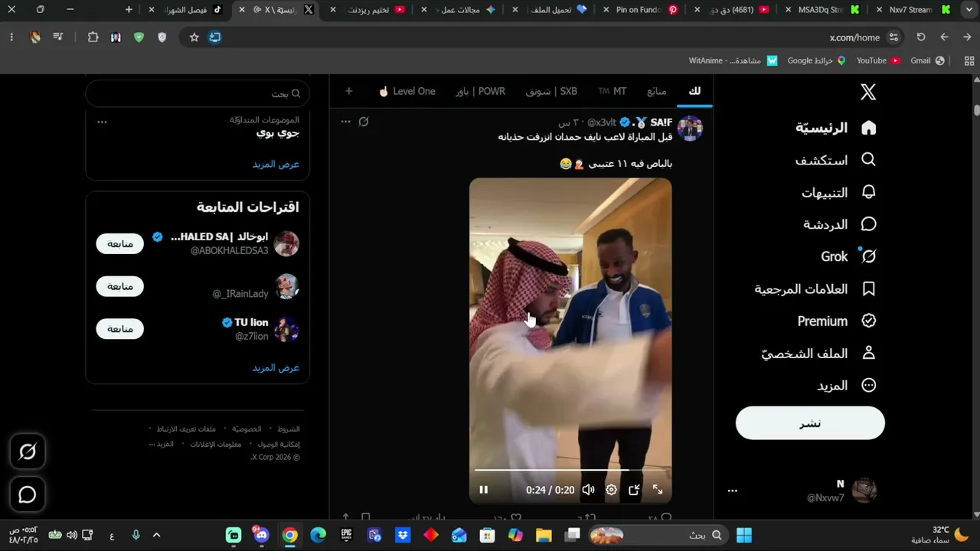Expand المزيد footer links menu
The height and width of the screenshot is (551, 980).
(x=162, y=444)
